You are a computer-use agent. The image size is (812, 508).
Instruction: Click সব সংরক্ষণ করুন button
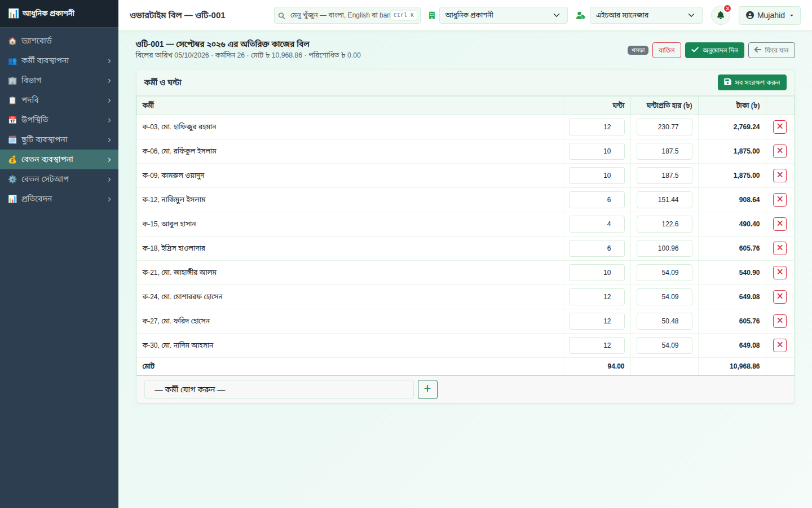pyautogui.click(x=752, y=82)
